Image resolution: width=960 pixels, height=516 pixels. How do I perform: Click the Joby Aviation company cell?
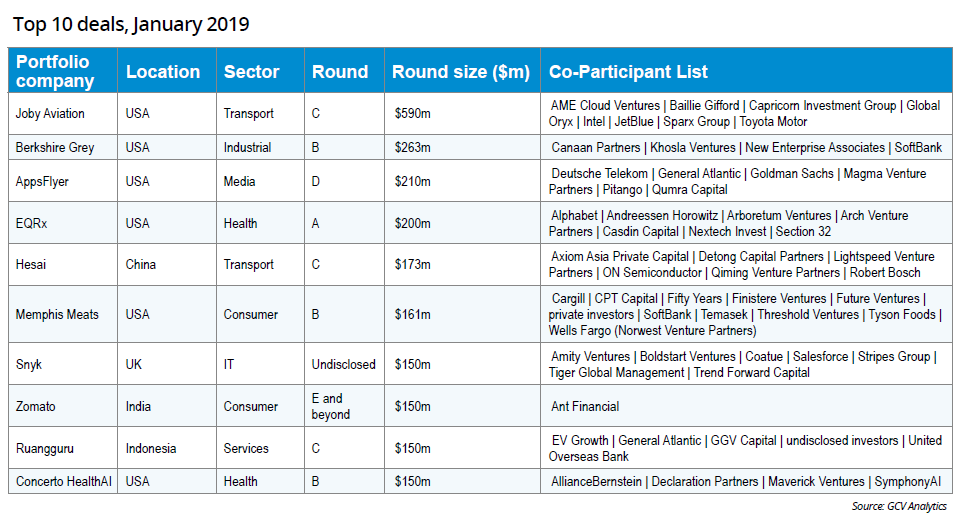pos(50,114)
